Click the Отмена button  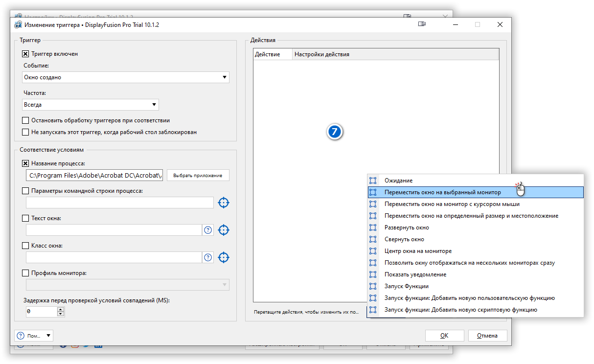coord(488,336)
